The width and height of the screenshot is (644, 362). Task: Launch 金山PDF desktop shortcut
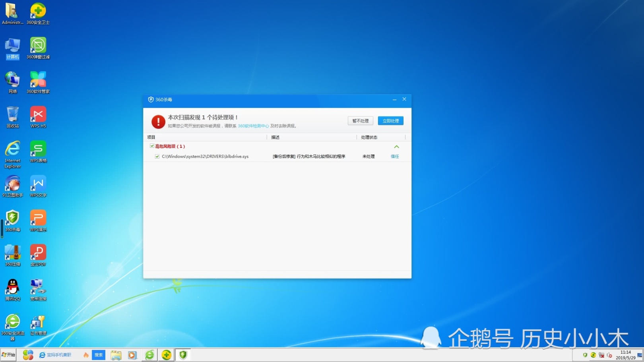tap(38, 256)
